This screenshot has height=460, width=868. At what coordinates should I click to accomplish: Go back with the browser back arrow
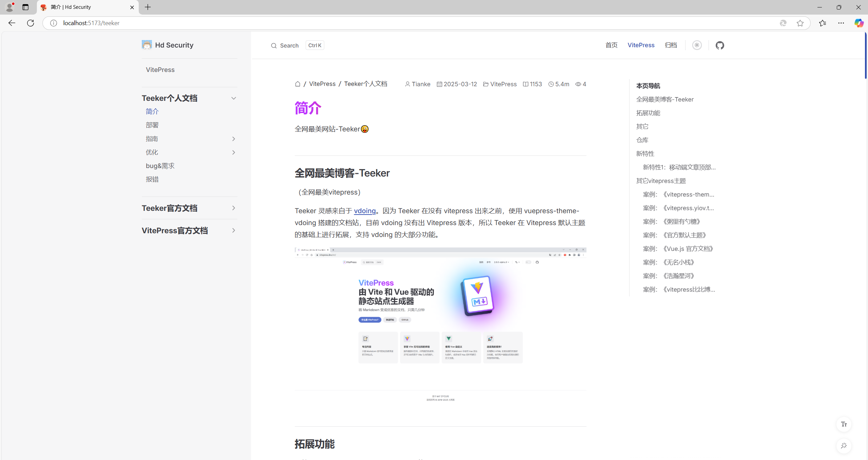[12, 23]
